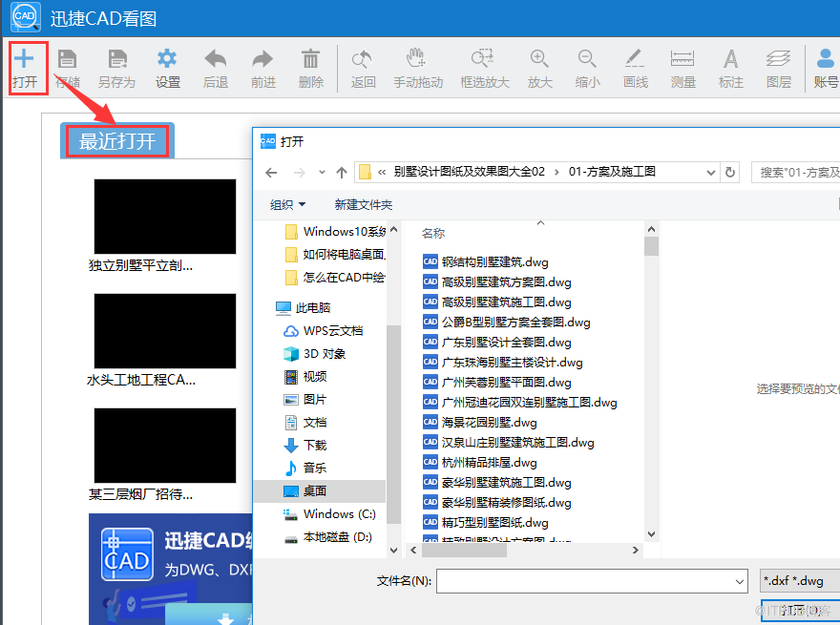Select the 标注 annotation tool
This screenshot has width=840, height=625.
click(731, 59)
